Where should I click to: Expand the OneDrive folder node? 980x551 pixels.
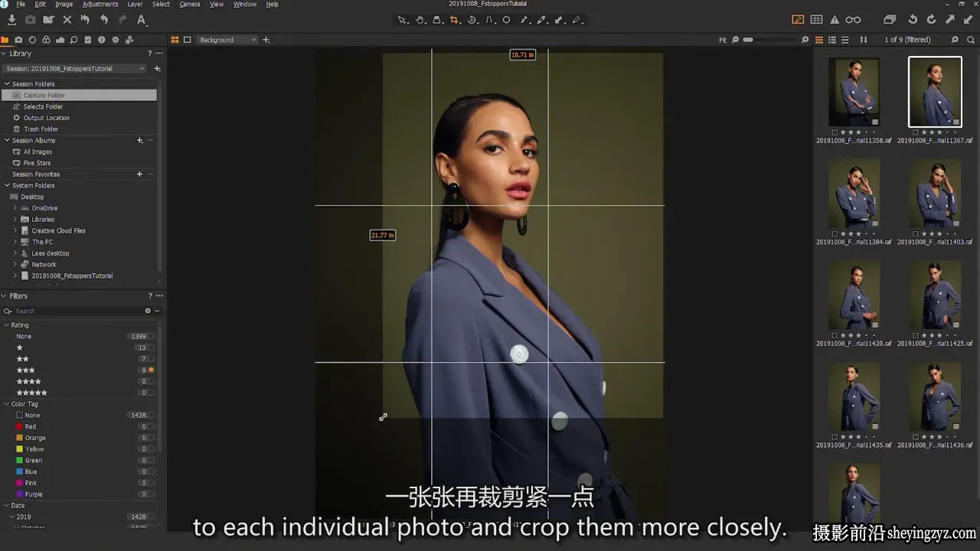click(15, 208)
